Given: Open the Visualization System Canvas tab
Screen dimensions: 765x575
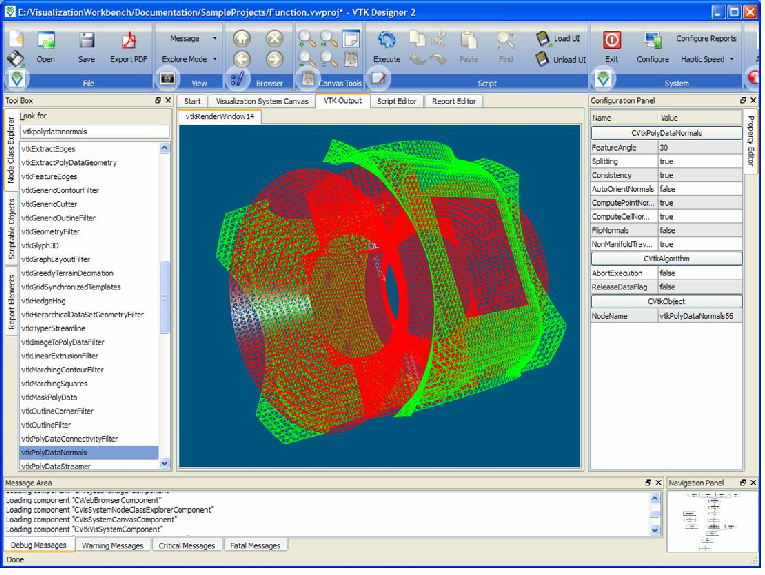Looking at the screenshot, I should point(262,101).
